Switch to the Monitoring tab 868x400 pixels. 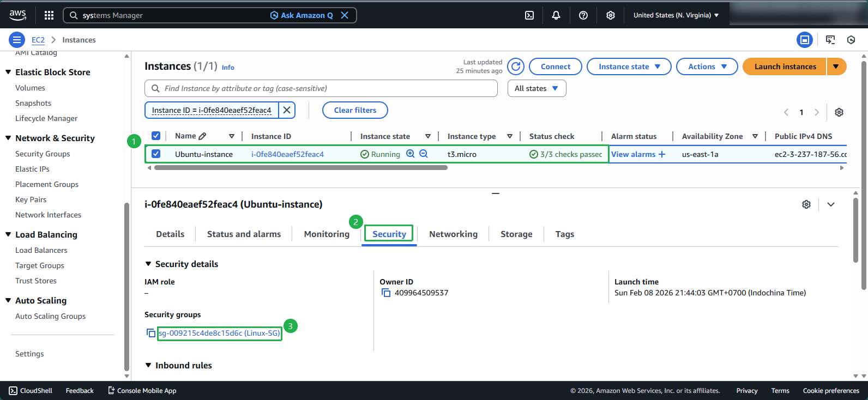327,234
